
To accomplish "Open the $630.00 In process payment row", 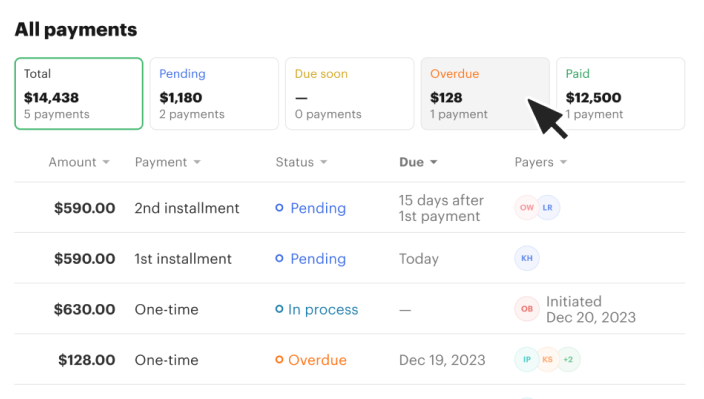I will [x=350, y=309].
